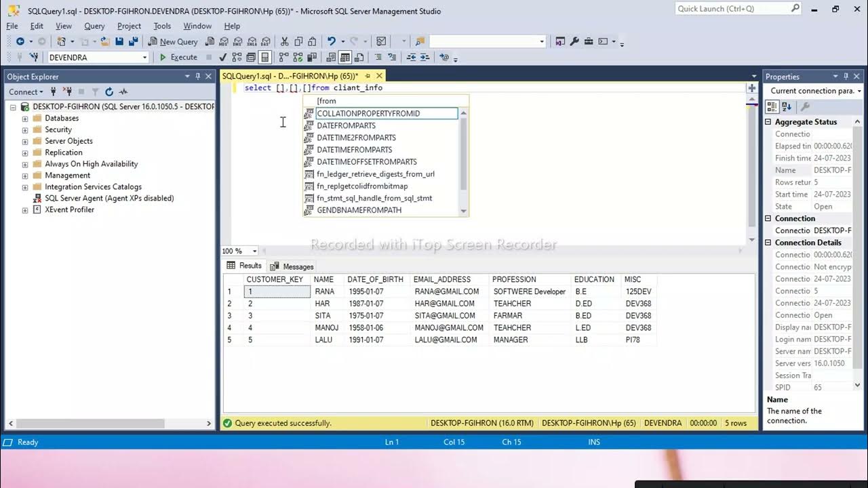Click Uncomment selected lines icon
868x488 pixels.
coord(392,58)
